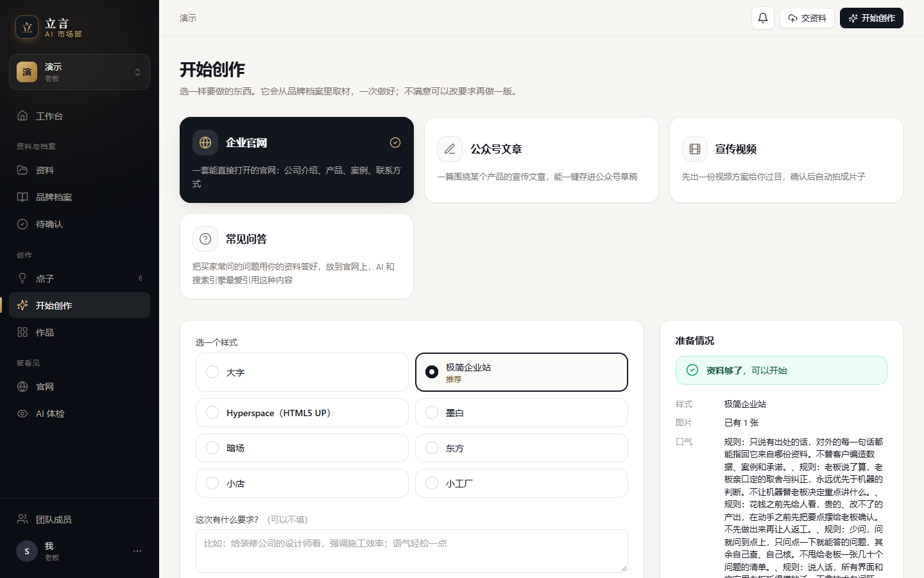Image resolution: width=924 pixels, height=578 pixels.
Task: Choose the 东方 style option
Action: coord(521,448)
